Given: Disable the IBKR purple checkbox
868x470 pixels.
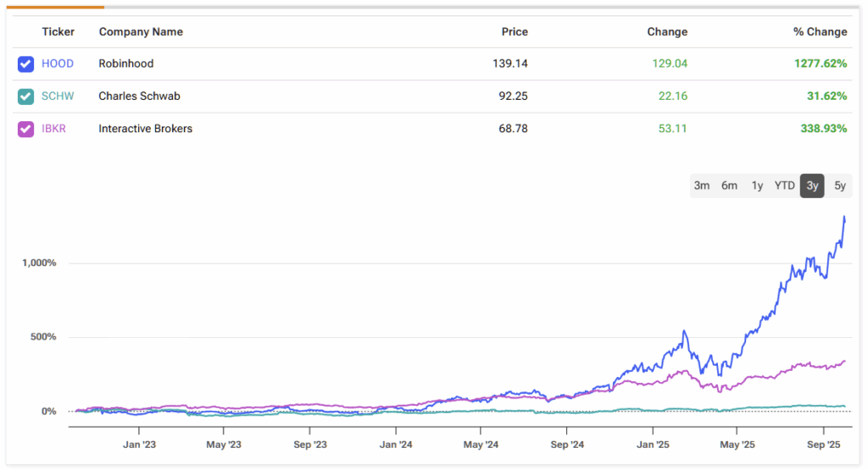Looking at the screenshot, I should 25,129.
